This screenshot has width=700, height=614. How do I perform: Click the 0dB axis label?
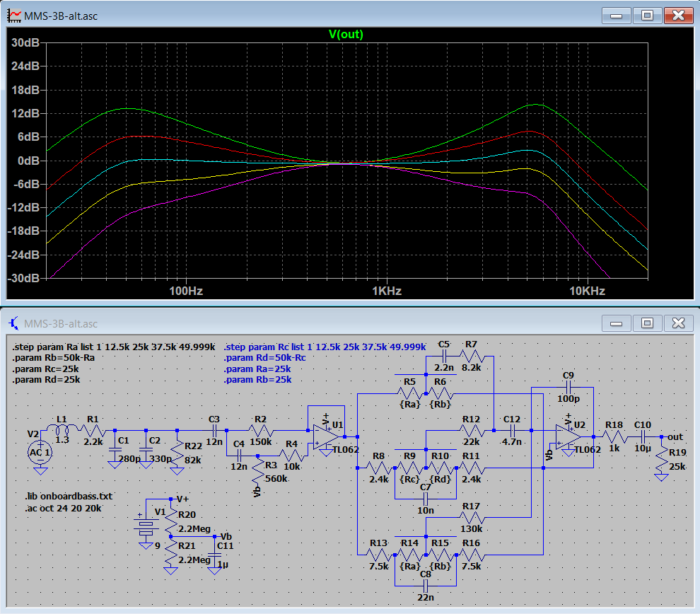[x=28, y=161]
